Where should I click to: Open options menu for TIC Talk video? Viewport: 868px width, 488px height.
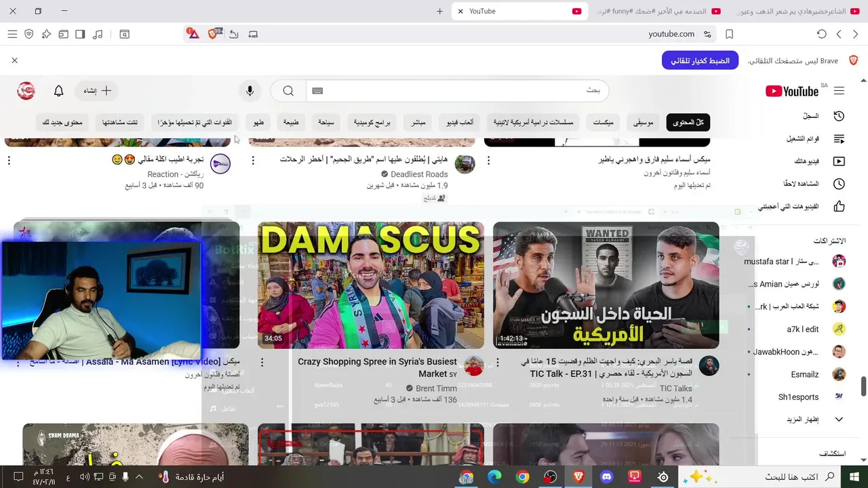pos(498,363)
